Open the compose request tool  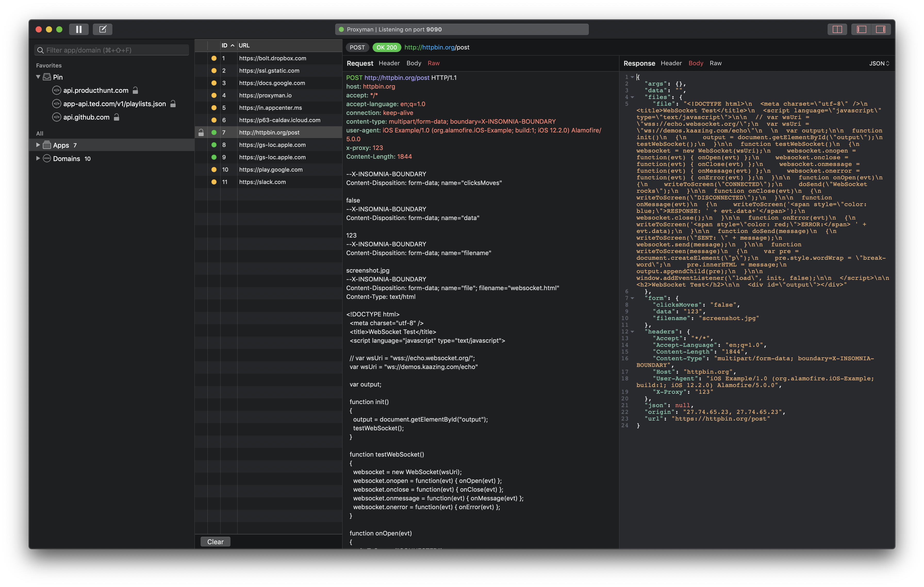pyautogui.click(x=102, y=29)
